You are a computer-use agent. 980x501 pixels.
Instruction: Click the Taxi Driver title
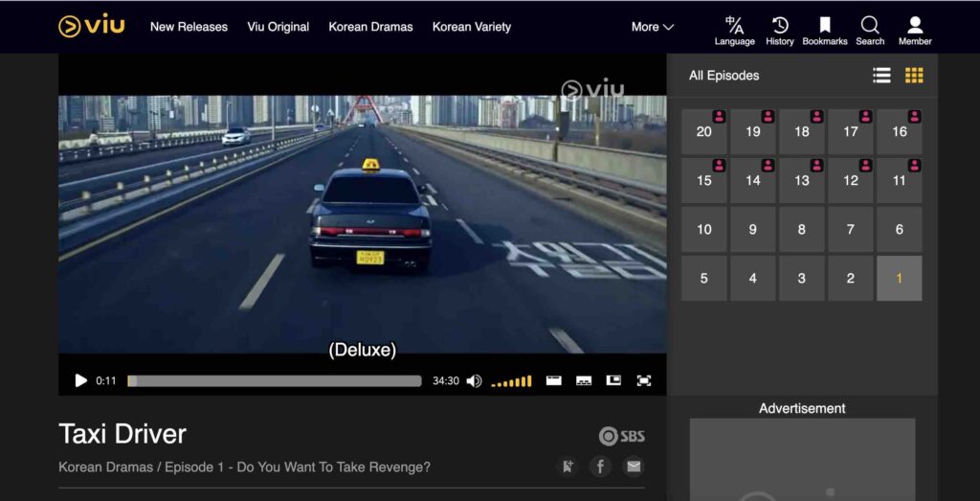tap(122, 434)
